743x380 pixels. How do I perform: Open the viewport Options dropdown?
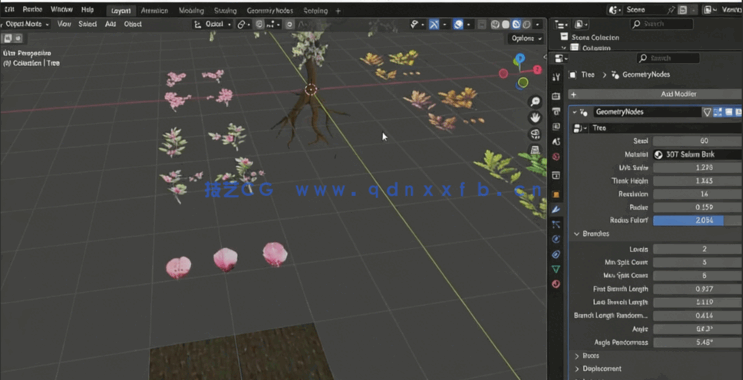526,38
